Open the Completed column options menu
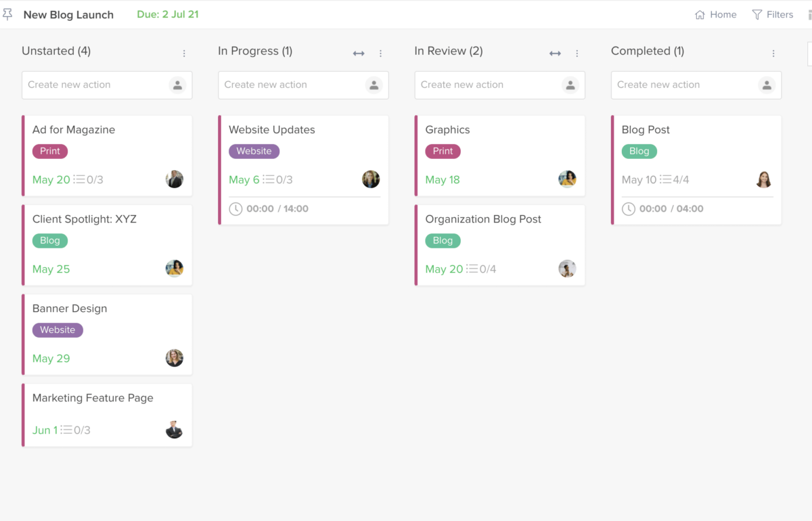This screenshot has height=521, width=812. click(x=772, y=52)
